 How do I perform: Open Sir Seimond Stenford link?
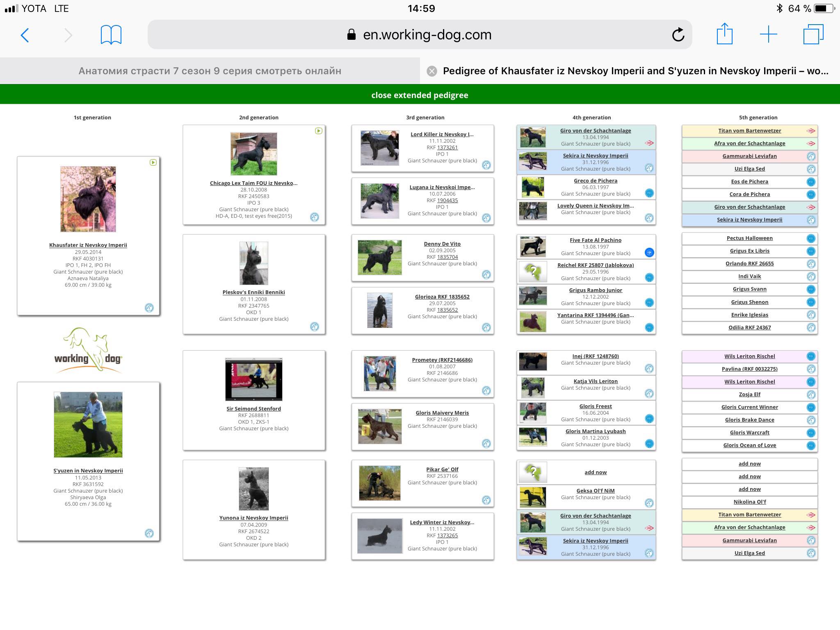click(253, 409)
